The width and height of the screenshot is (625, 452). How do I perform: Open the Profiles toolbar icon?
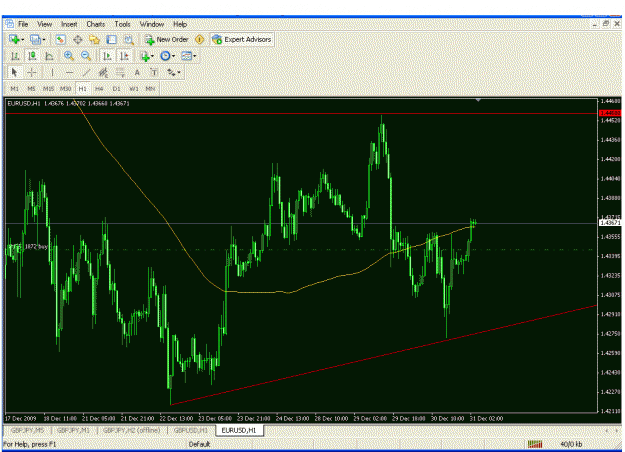coord(35,39)
